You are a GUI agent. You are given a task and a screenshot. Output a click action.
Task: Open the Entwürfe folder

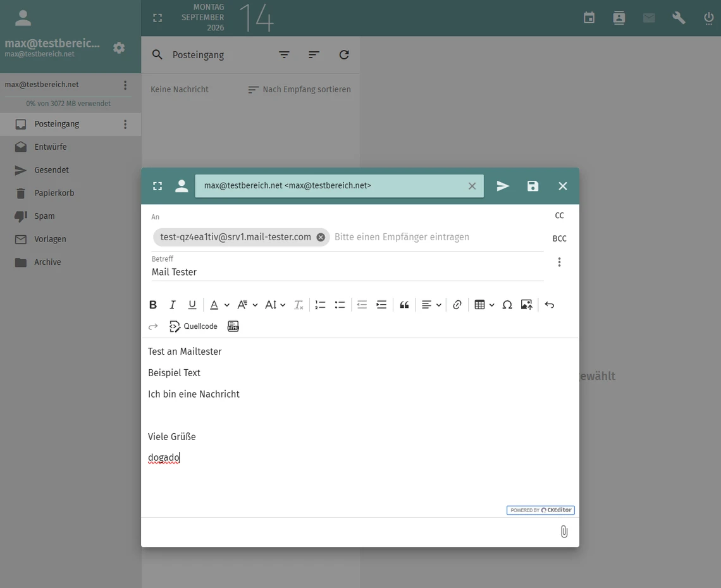coord(70,147)
